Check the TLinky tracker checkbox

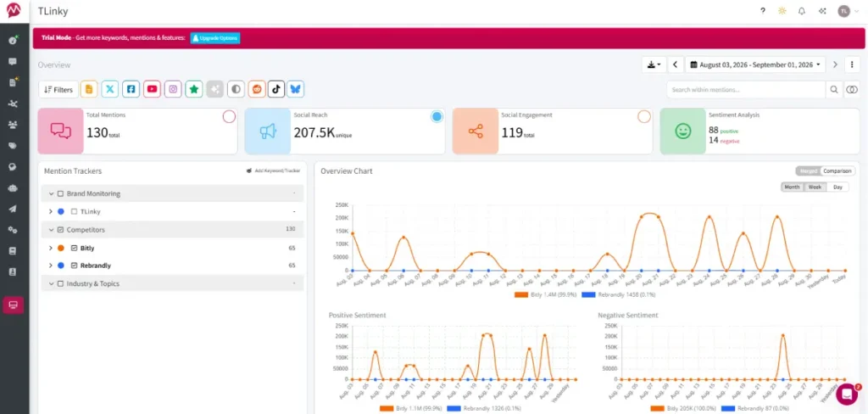click(x=75, y=212)
